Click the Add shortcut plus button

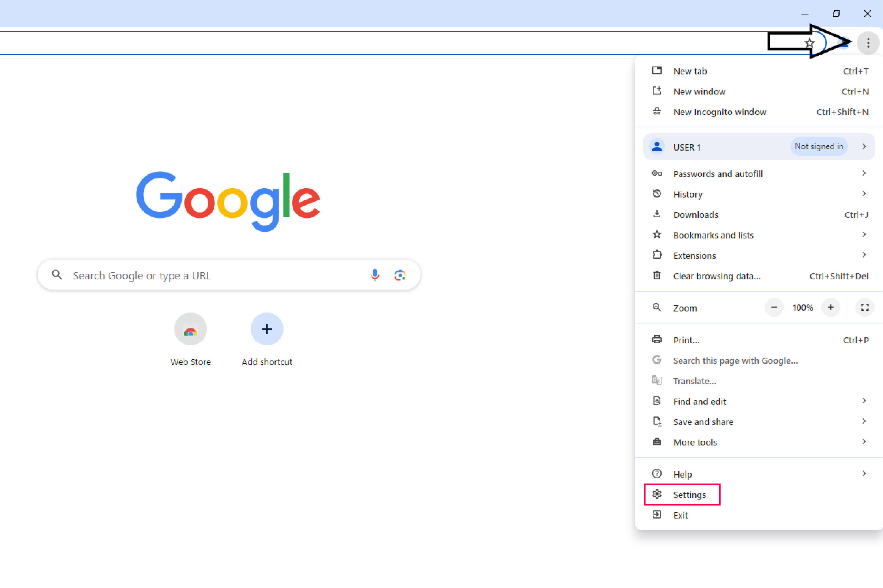(267, 329)
